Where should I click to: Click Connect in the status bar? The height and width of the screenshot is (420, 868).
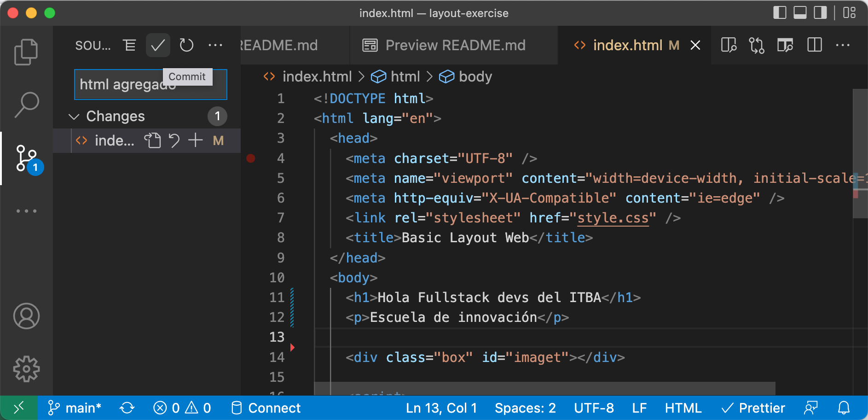point(266,408)
